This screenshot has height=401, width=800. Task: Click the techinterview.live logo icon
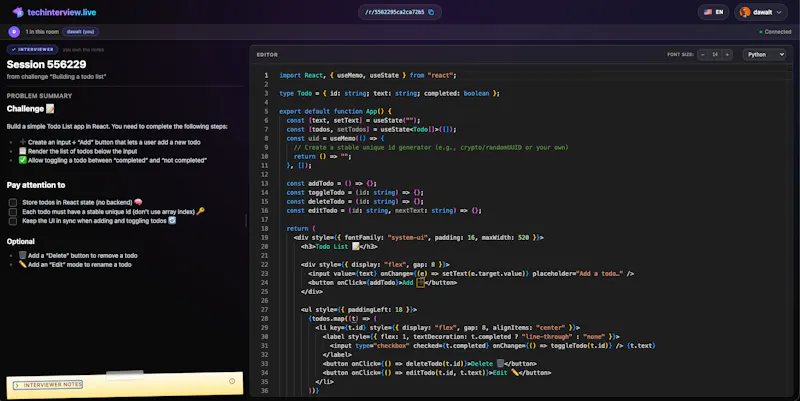18,12
